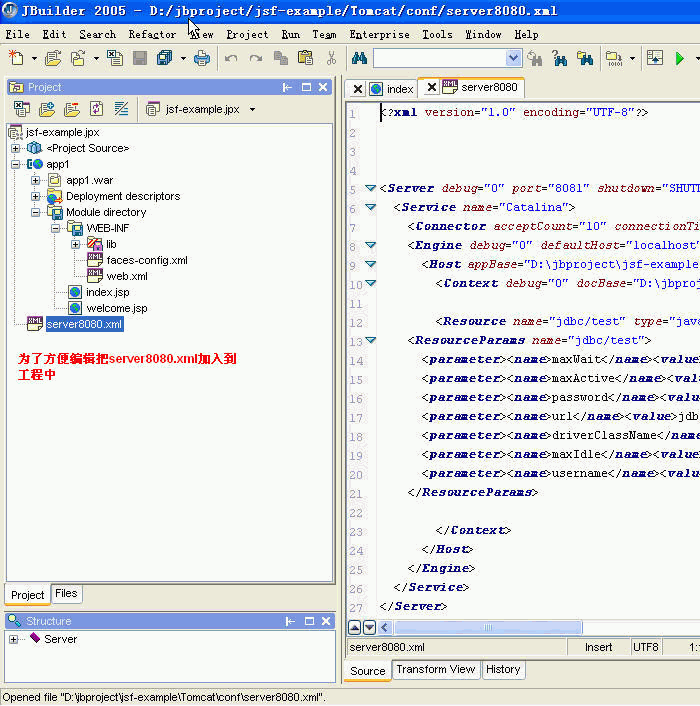Click the Find in Path icon
Screen dimensions: 700x706
585,58
